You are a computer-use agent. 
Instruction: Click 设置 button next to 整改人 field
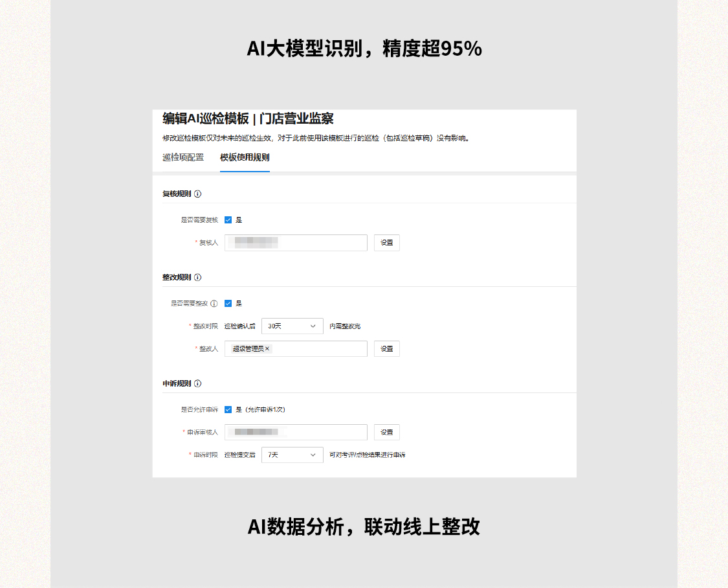pos(386,348)
